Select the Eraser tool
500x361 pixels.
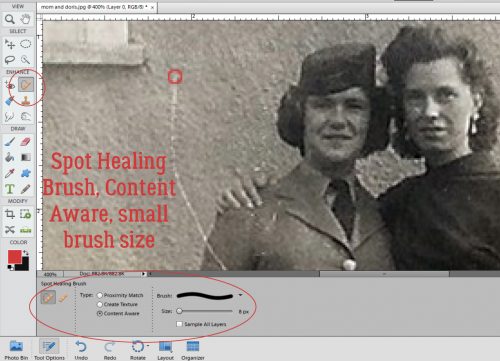click(x=26, y=142)
